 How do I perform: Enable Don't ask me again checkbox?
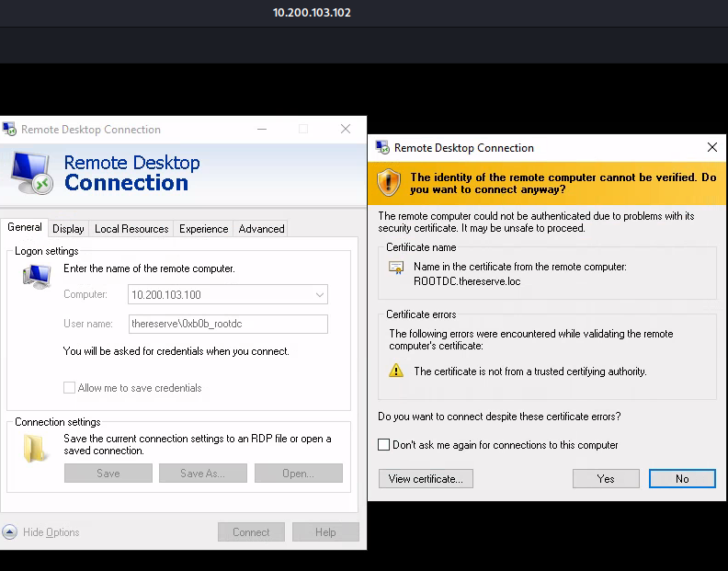click(x=384, y=445)
